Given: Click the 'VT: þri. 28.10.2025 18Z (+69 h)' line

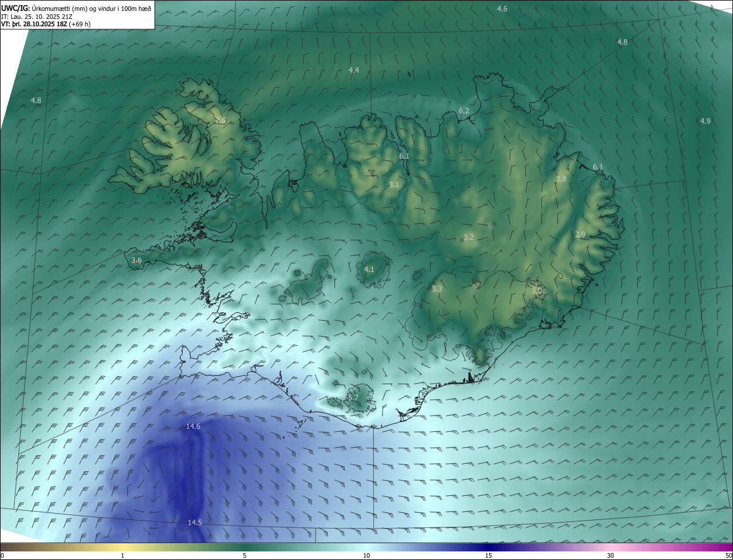Looking at the screenshot, I should click(46, 24).
